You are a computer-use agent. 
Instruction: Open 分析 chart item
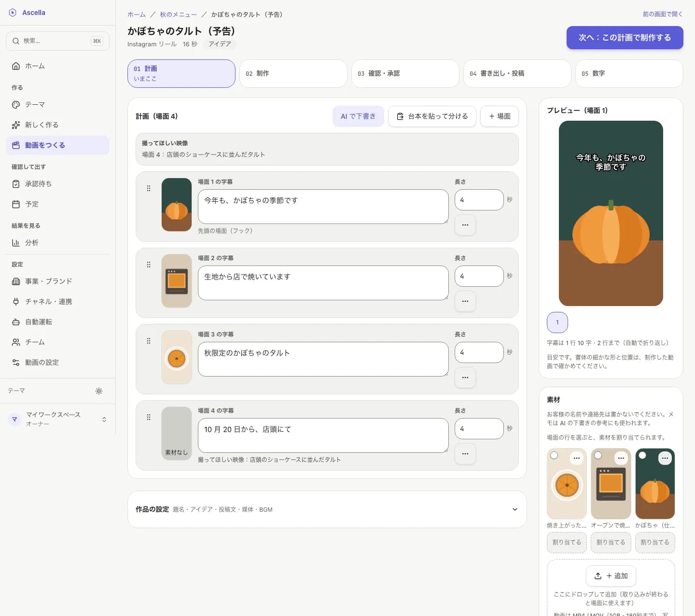coord(57,243)
